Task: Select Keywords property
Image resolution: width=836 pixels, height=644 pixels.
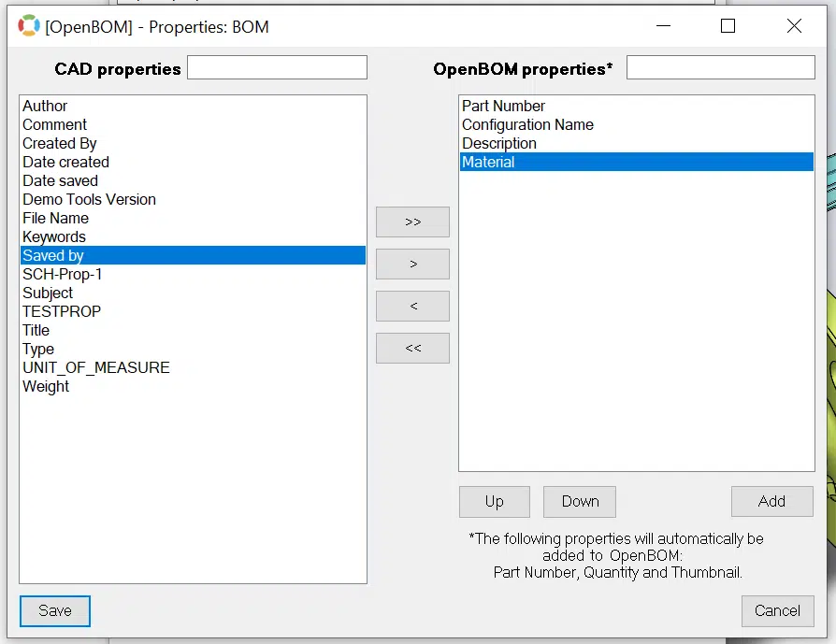Action: click(193, 236)
